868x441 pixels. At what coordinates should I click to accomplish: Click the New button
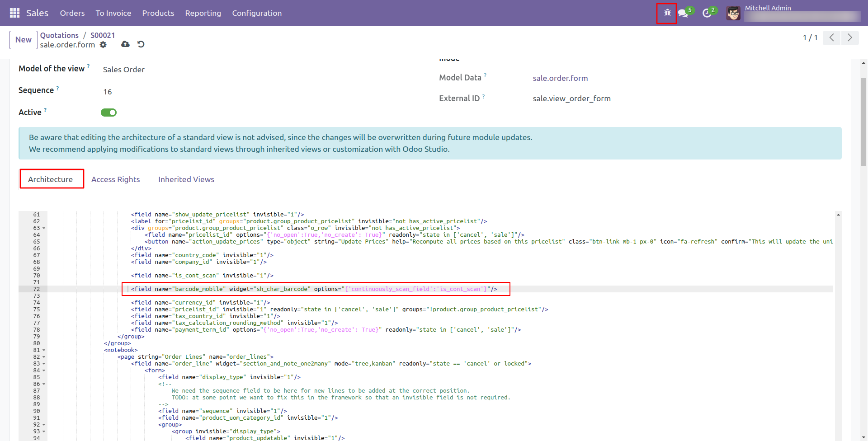click(24, 40)
